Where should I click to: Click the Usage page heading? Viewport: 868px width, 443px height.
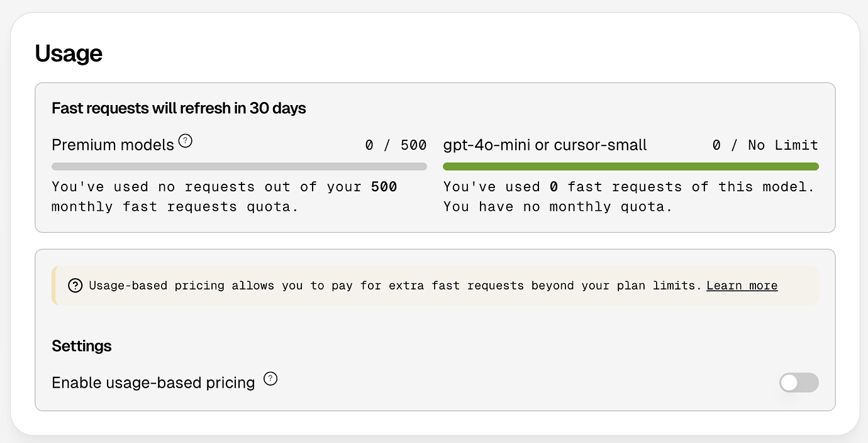click(69, 53)
